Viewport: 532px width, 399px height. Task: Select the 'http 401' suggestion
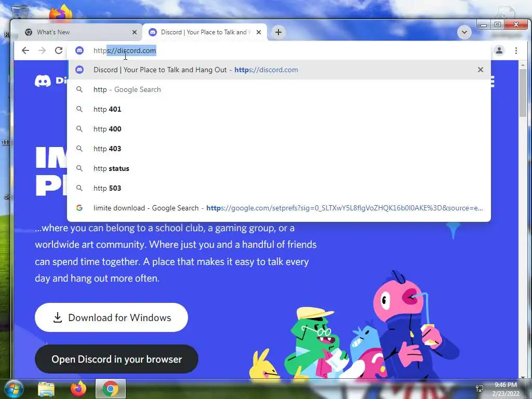pyautogui.click(x=279, y=109)
